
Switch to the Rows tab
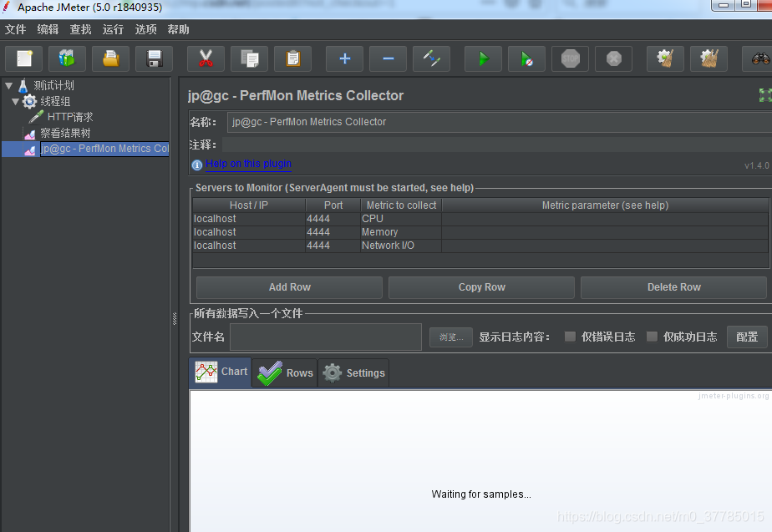pos(285,373)
